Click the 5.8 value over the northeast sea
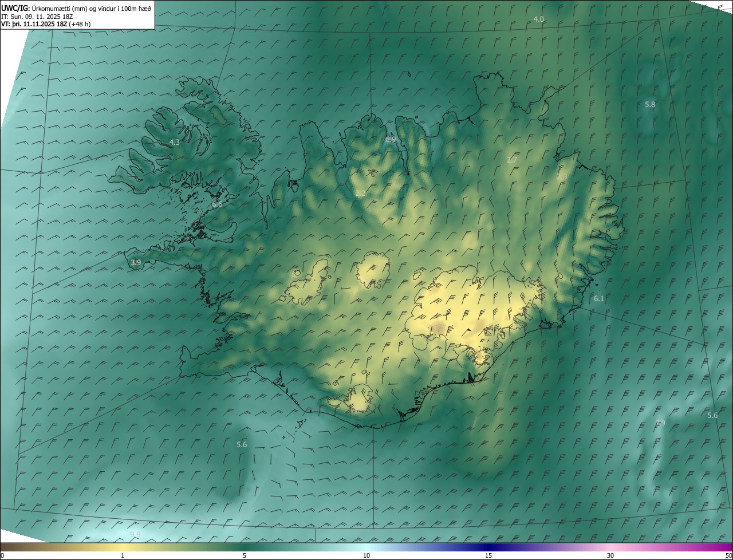Viewport: 733px width, 560px height. coord(650,104)
